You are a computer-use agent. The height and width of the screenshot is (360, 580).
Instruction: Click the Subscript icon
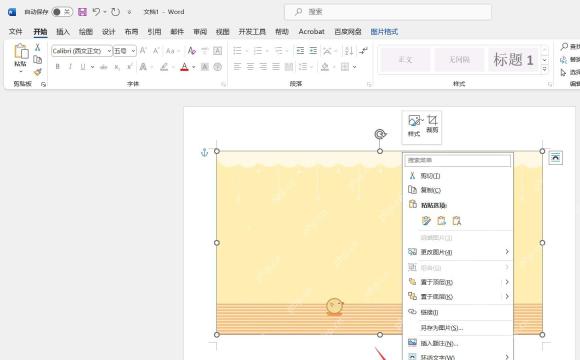coord(117,67)
